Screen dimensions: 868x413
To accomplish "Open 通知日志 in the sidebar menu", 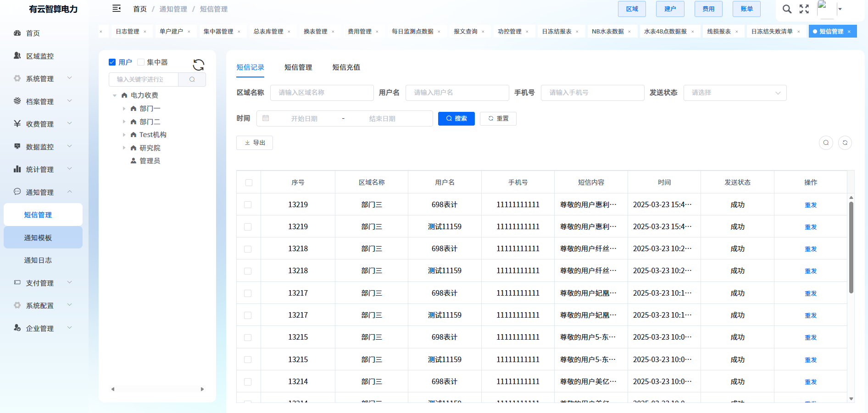I will coord(38,260).
